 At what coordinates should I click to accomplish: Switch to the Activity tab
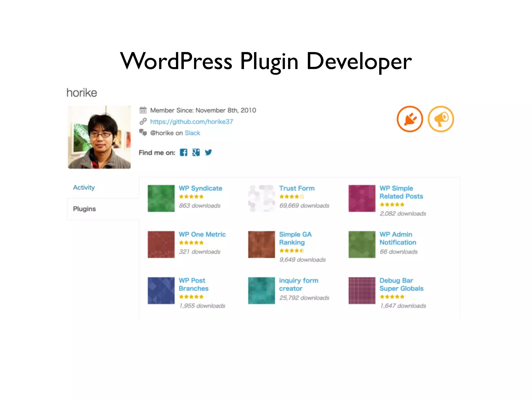pos(84,187)
